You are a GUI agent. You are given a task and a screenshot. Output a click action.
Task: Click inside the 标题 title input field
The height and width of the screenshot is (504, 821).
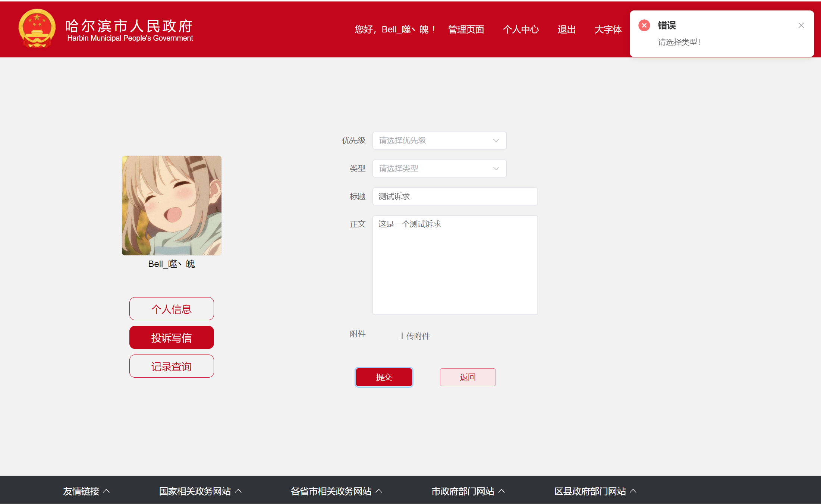pos(455,196)
